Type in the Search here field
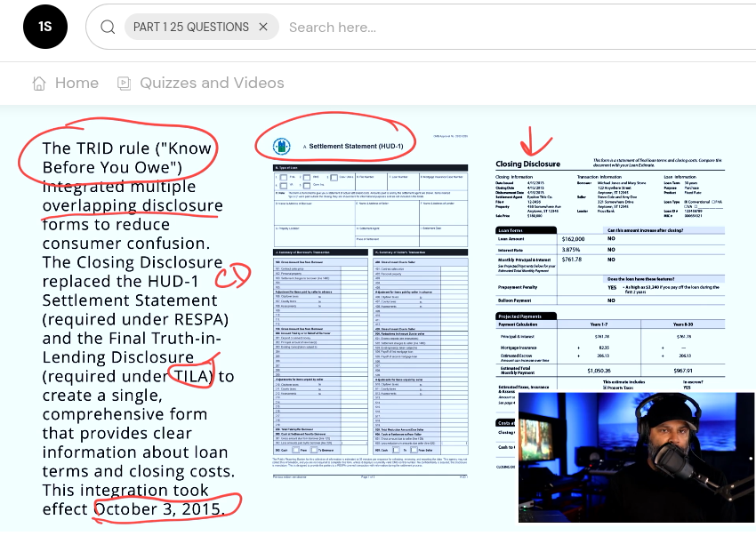This screenshot has width=756, height=552. (445, 28)
